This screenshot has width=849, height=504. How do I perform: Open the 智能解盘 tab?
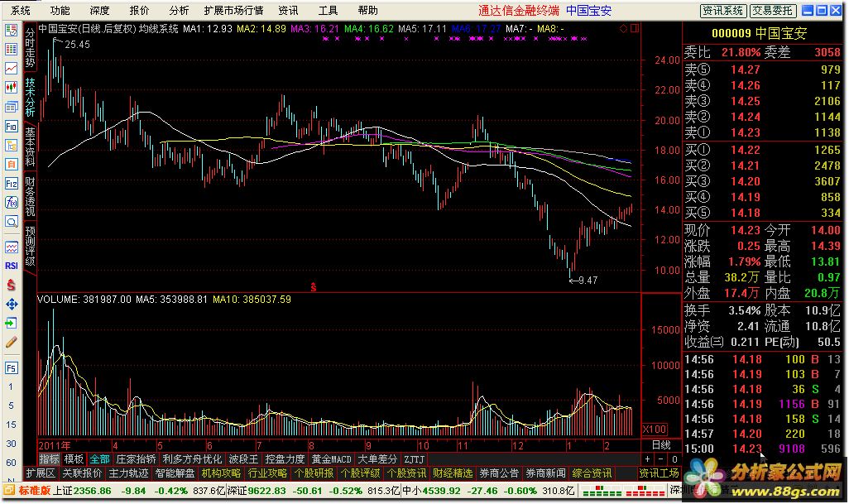pyautogui.click(x=175, y=473)
